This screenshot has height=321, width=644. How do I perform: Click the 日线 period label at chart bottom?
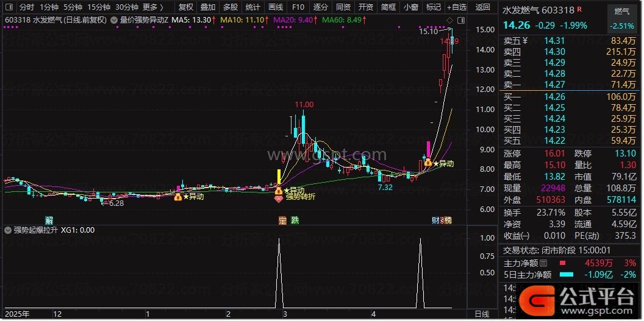point(482,314)
